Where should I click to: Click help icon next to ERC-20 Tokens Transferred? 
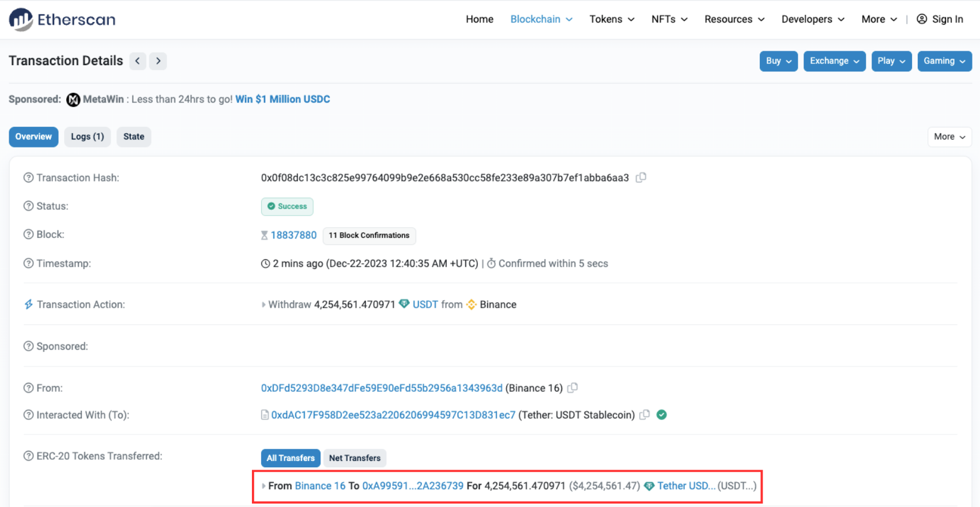[x=28, y=456]
